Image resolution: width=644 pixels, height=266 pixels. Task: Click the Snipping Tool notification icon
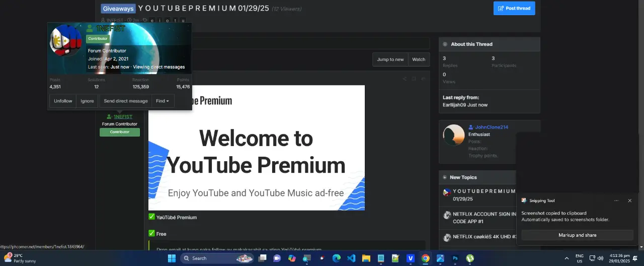click(524, 201)
